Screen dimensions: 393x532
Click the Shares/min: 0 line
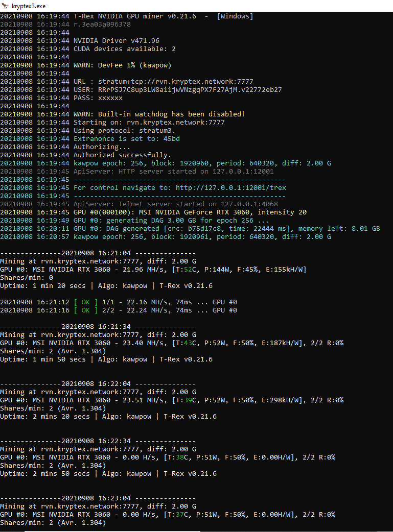(27, 278)
